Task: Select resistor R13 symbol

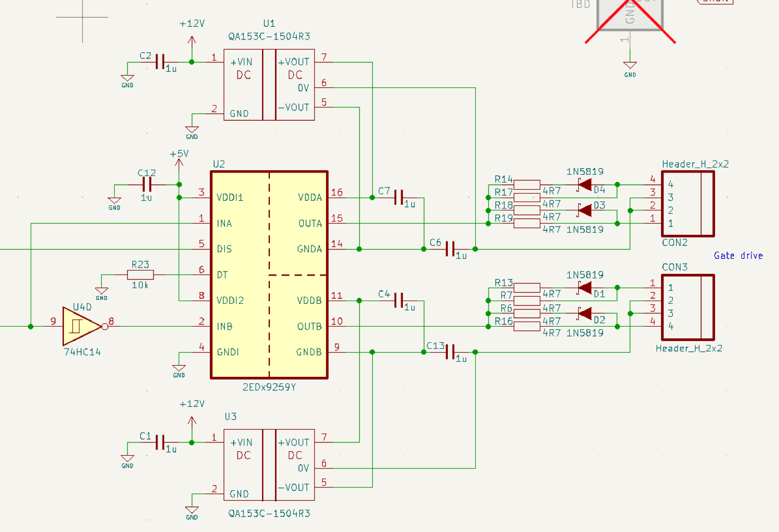Action: tap(527, 288)
